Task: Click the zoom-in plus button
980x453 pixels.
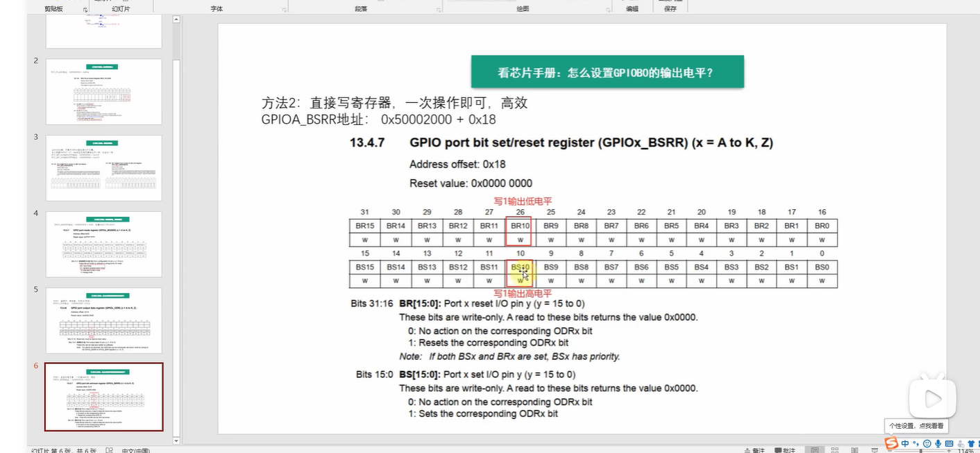Action: pyautogui.click(x=949, y=451)
